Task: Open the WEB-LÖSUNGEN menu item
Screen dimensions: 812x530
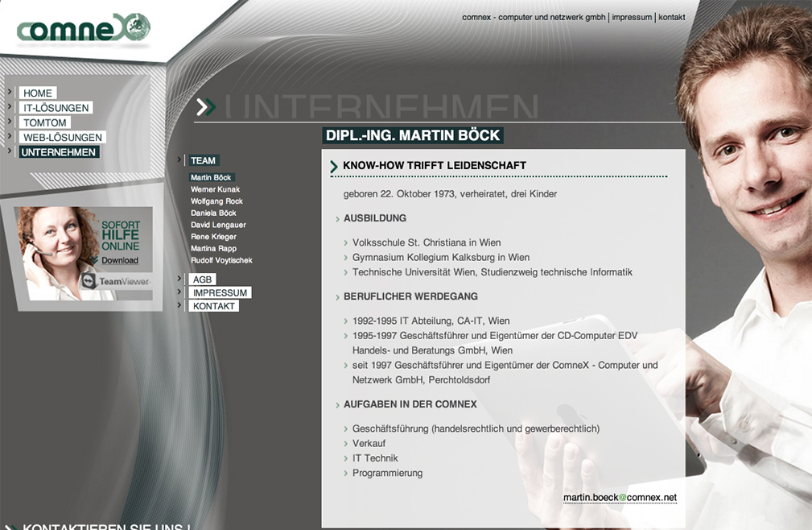Action: pos(63,138)
